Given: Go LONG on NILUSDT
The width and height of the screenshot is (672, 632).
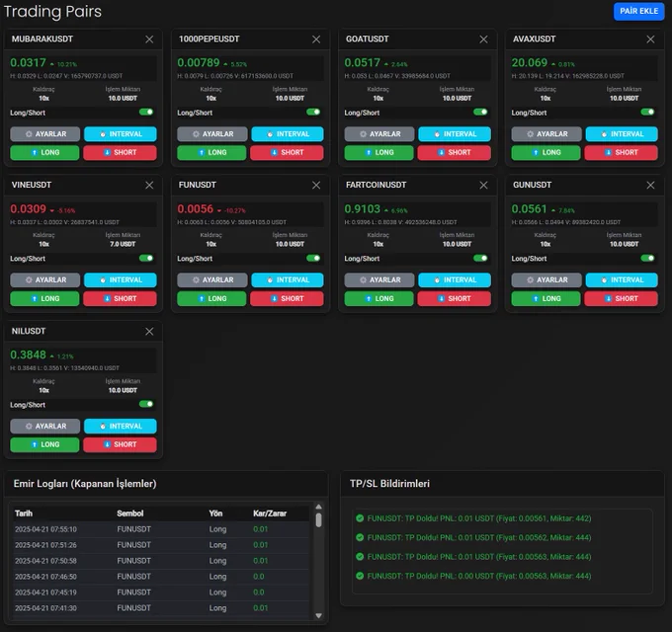Looking at the screenshot, I should pyautogui.click(x=44, y=444).
